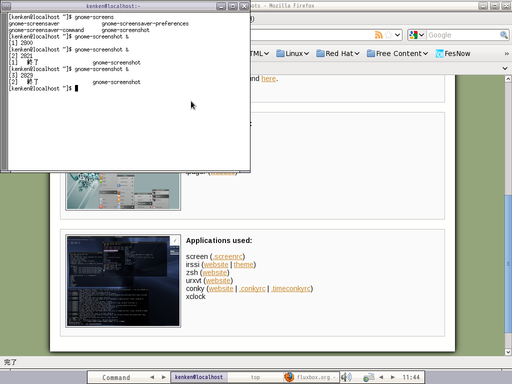Open the urxvt website link
Image resolution: width=512 pixels, height=384 pixels.
[x=218, y=281]
